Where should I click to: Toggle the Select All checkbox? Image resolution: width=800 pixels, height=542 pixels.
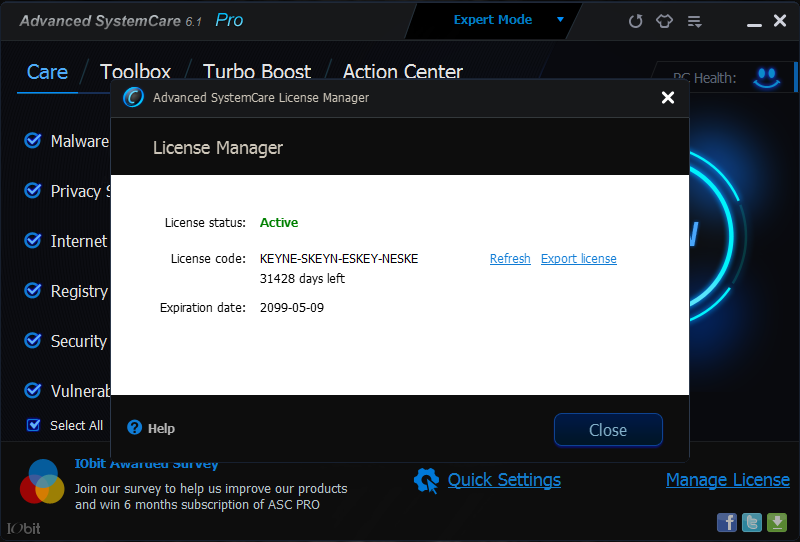33,425
